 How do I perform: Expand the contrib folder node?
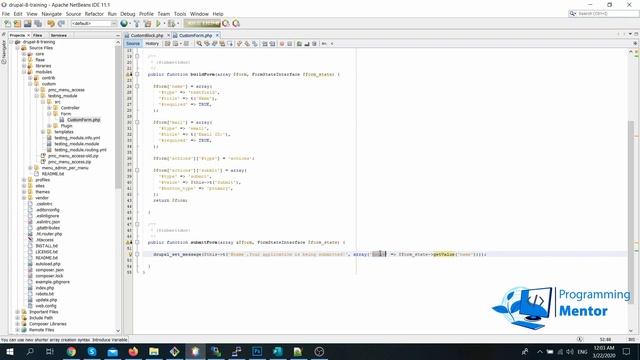30,78
